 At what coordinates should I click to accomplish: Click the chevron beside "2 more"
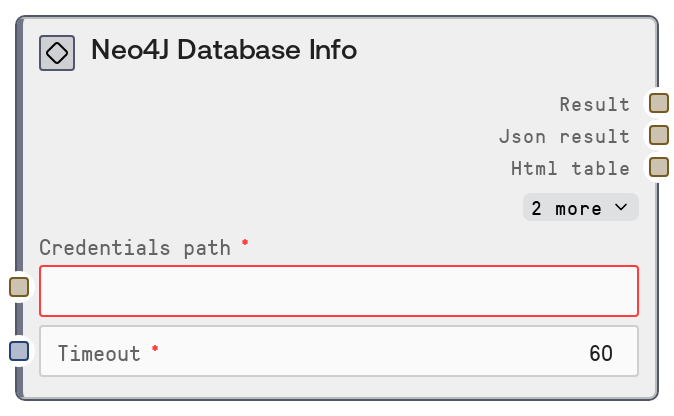click(621, 207)
